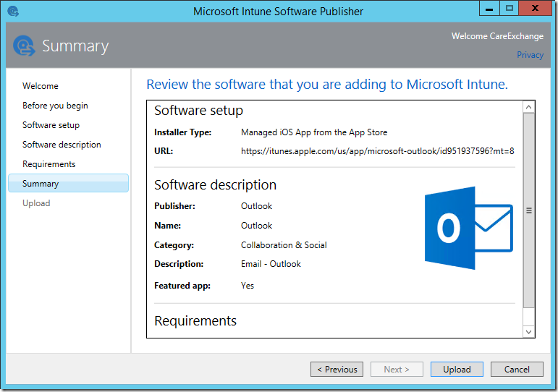Click the Previous button

[337, 370]
